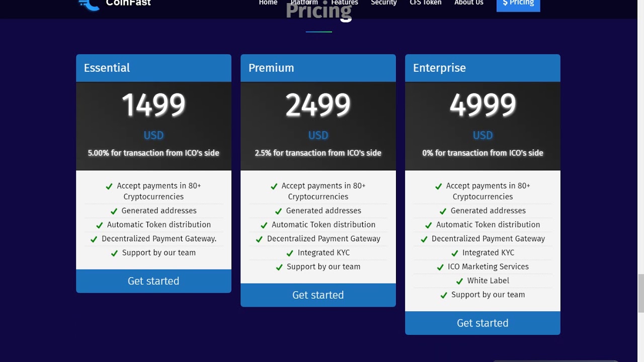Click the Enterprise plan header
Viewport: 644px width, 362px height.
click(x=482, y=68)
